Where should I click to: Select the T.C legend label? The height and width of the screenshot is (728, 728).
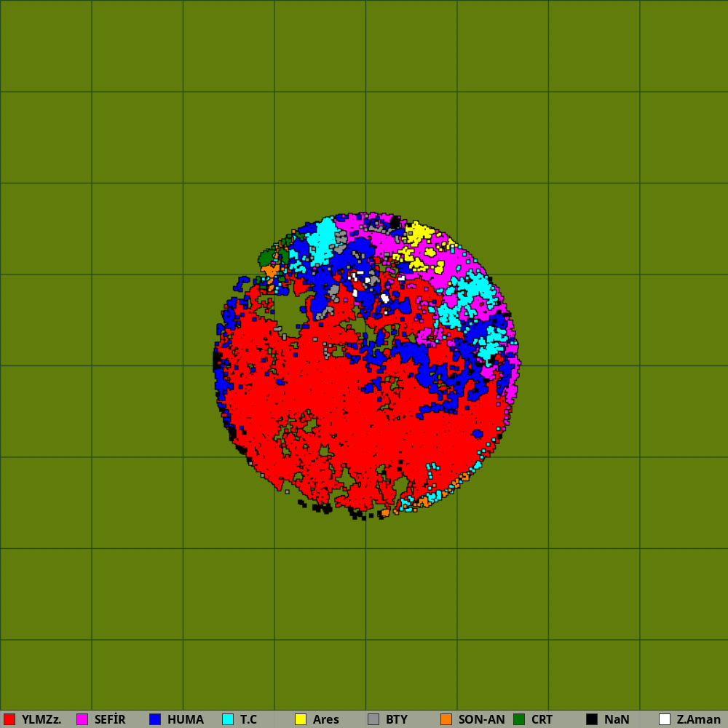click(248, 720)
